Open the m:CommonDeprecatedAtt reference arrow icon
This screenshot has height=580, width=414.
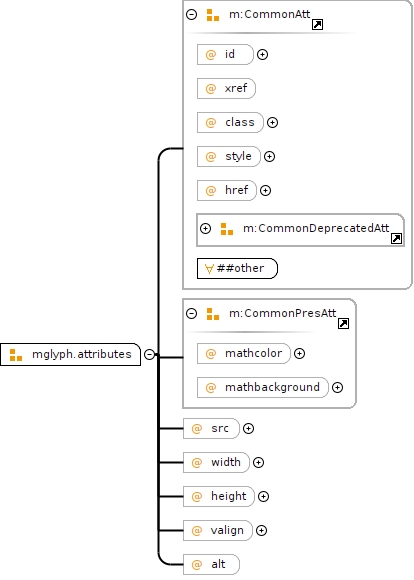[396, 239]
